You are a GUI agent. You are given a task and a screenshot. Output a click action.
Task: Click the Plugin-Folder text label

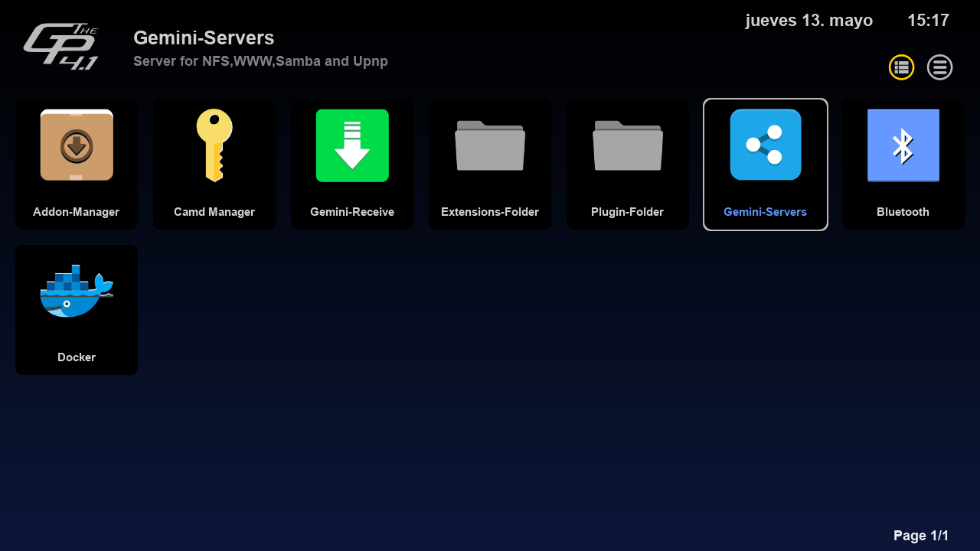click(x=628, y=212)
